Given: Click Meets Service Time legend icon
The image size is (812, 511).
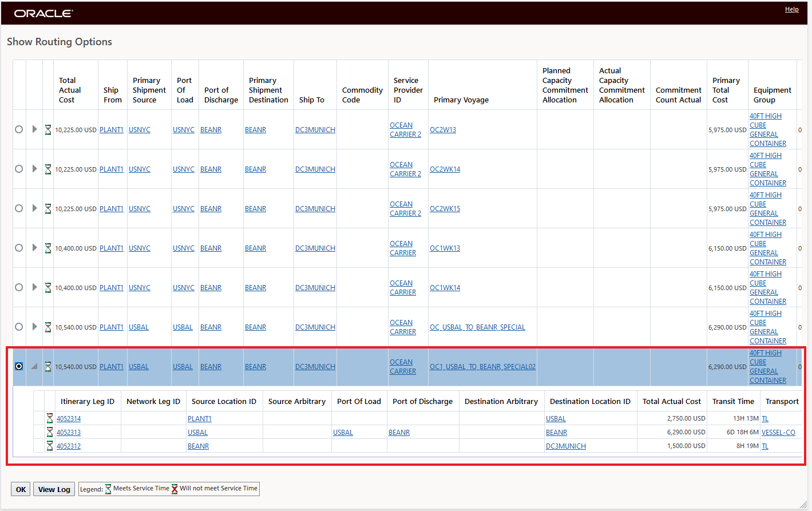Looking at the screenshot, I should pos(108,489).
